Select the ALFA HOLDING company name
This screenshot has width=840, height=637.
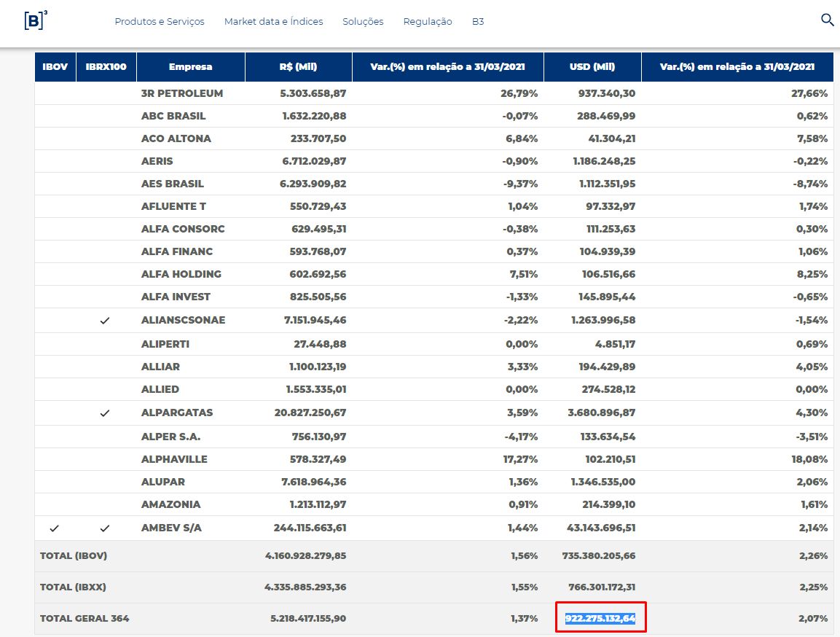pos(181,274)
